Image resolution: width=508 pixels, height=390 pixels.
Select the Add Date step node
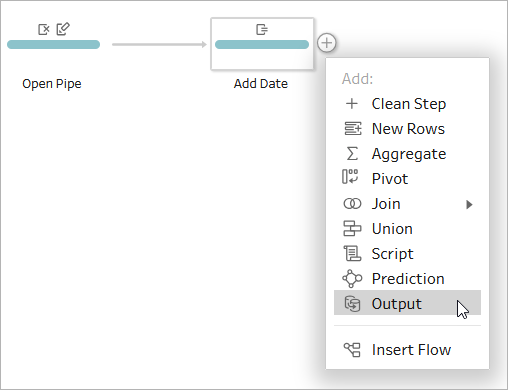[x=262, y=44]
